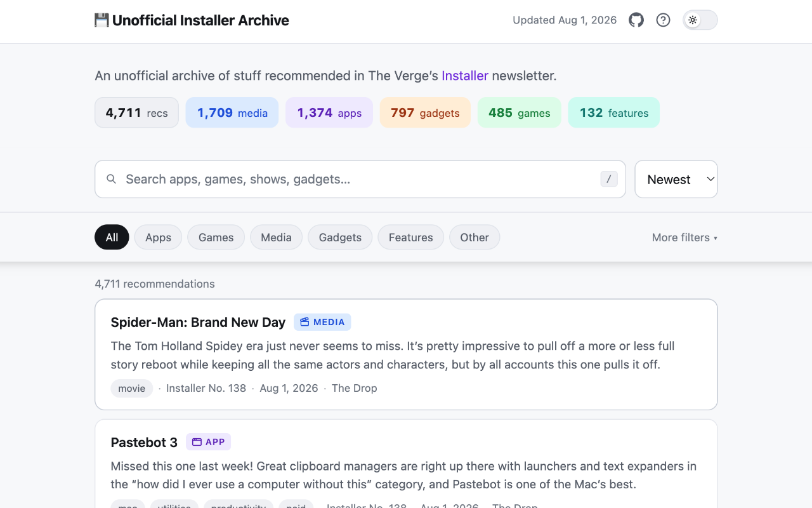This screenshot has width=812, height=508.
Task: Focus the search apps, games, shows field
Action: pyautogui.click(x=360, y=179)
